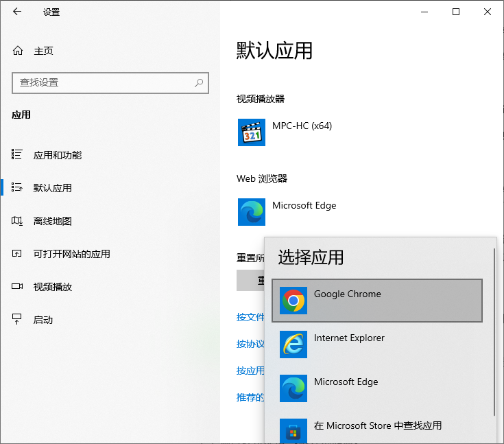The width and height of the screenshot is (504, 444).
Task: Minimize the 设置 window
Action: (x=424, y=12)
